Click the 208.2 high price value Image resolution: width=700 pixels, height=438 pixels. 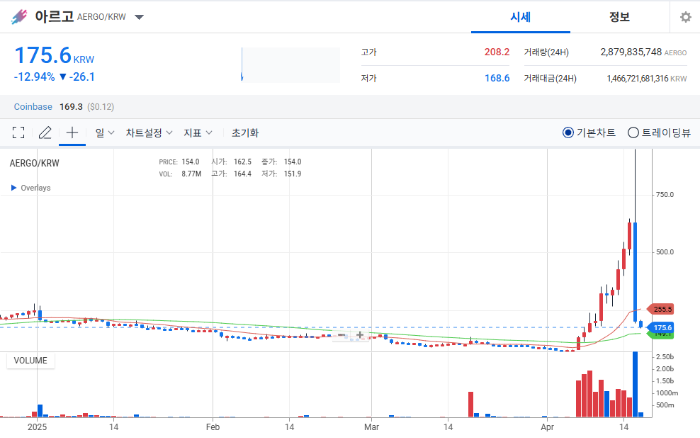[x=497, y=52]
